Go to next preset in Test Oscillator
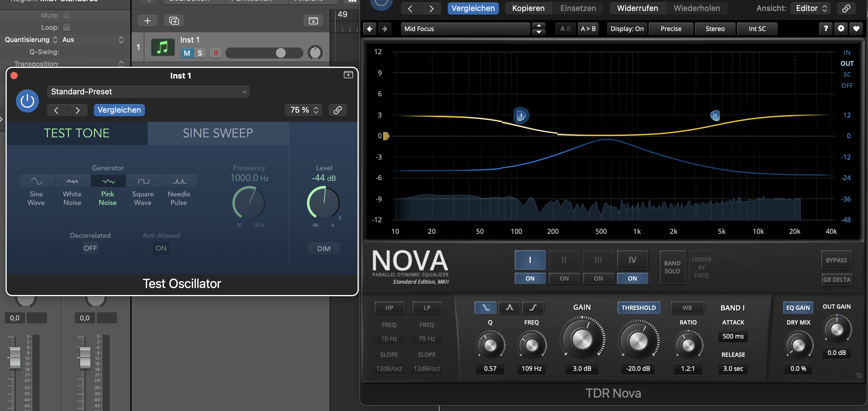Image resolution: width=868 pixels, height=411 pixels. (77, 110)
